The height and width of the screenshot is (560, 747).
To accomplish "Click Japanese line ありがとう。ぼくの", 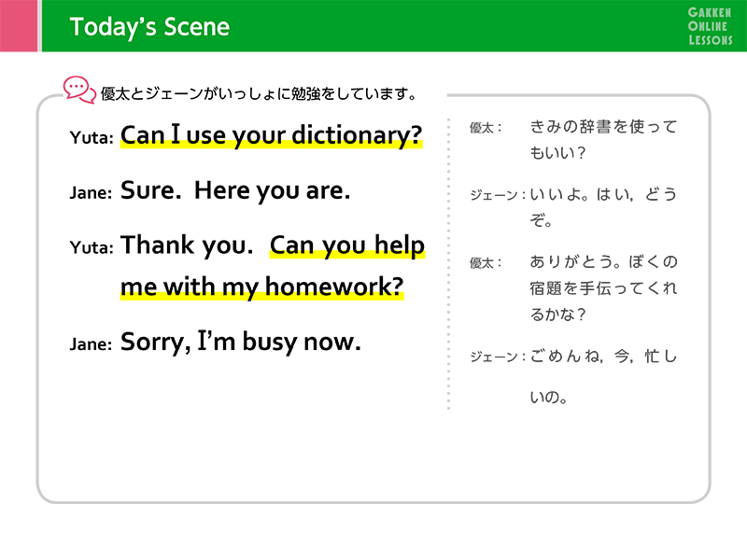I will (x=603, y=262).
